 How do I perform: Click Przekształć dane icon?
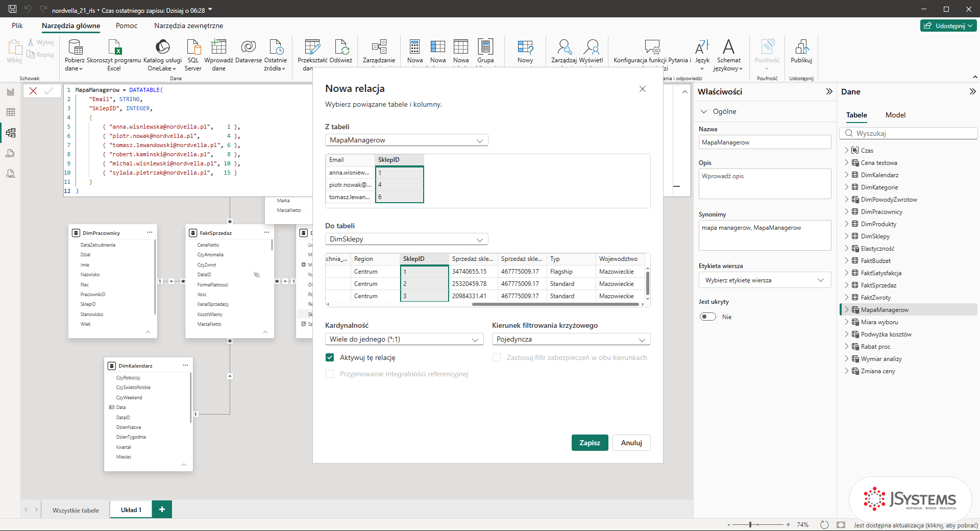click(312, 47)
